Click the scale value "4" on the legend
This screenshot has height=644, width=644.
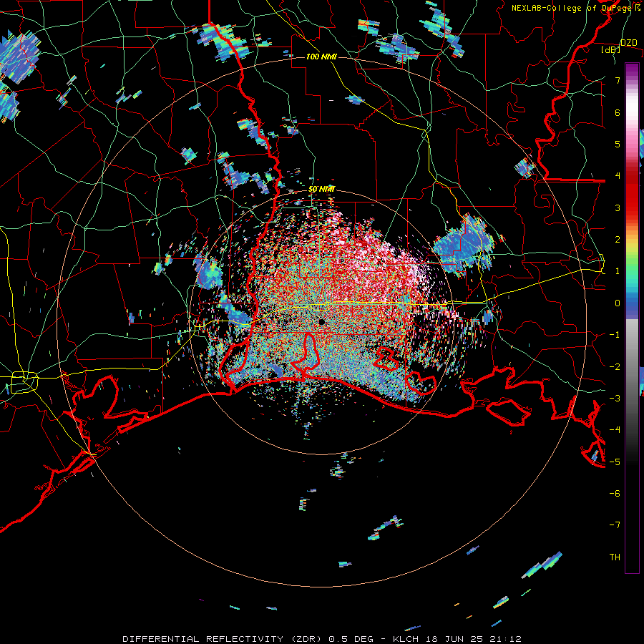[618, 176]
